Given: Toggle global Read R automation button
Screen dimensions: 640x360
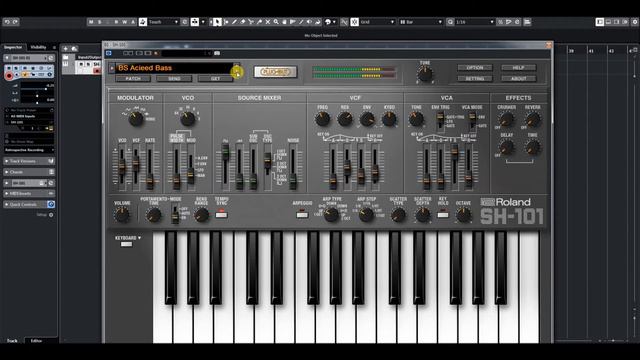Looking at the screenshot, I should (x=116, y=22).
